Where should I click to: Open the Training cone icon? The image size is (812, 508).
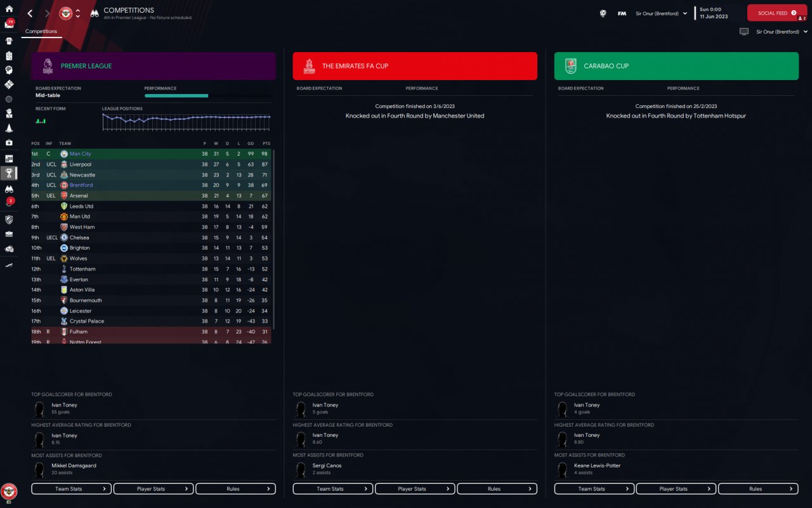tap(9, 128)
